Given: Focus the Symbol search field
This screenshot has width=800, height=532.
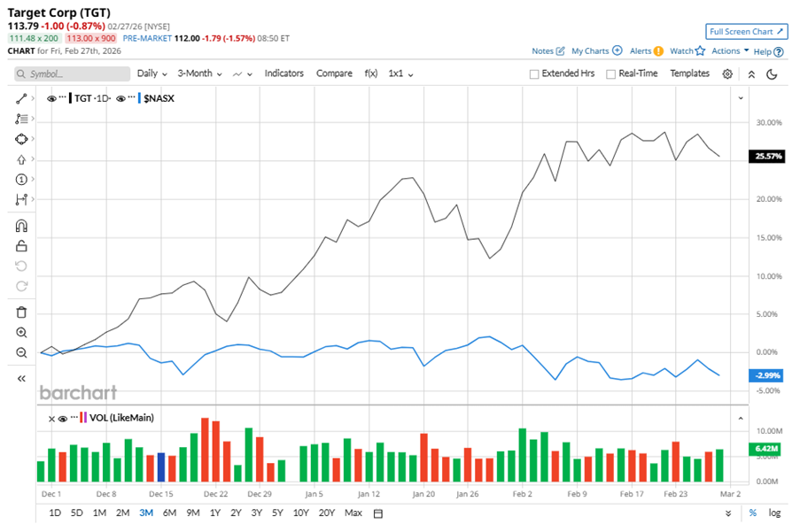Looking at the screenshot, I should click(x=72, y=73).
